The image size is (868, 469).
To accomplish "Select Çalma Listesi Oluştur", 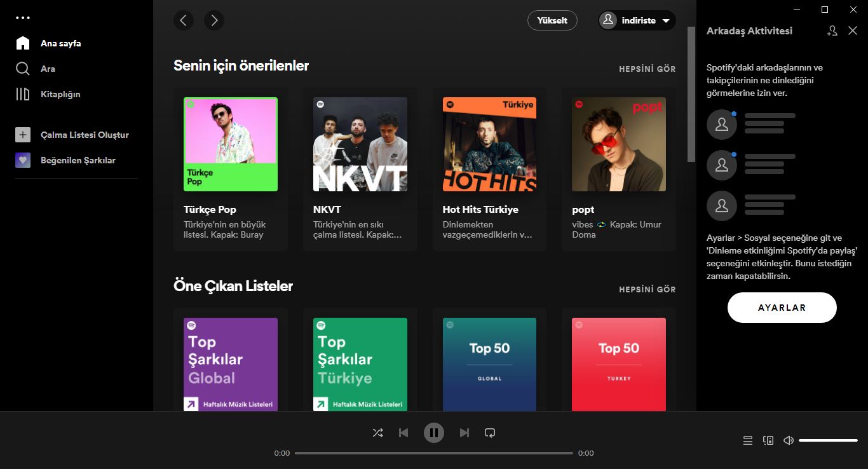I will [85, 135].
